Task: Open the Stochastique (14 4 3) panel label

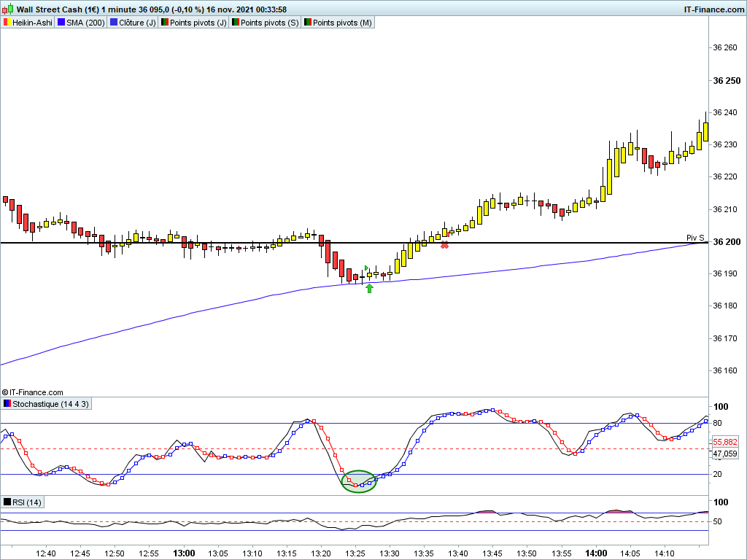Action: coord(46,404)
